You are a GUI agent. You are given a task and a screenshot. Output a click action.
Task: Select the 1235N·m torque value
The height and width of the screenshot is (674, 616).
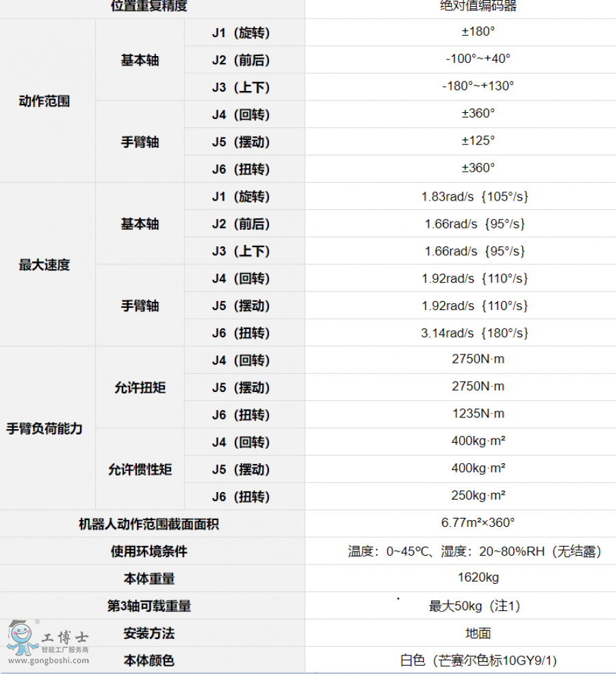tap(478, 414)
